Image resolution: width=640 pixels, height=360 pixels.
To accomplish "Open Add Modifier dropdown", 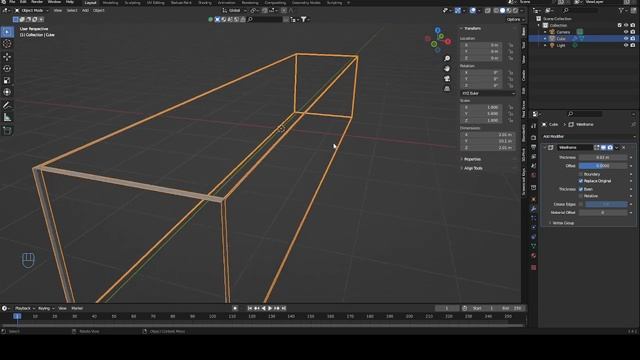I will tap(588, 136).
